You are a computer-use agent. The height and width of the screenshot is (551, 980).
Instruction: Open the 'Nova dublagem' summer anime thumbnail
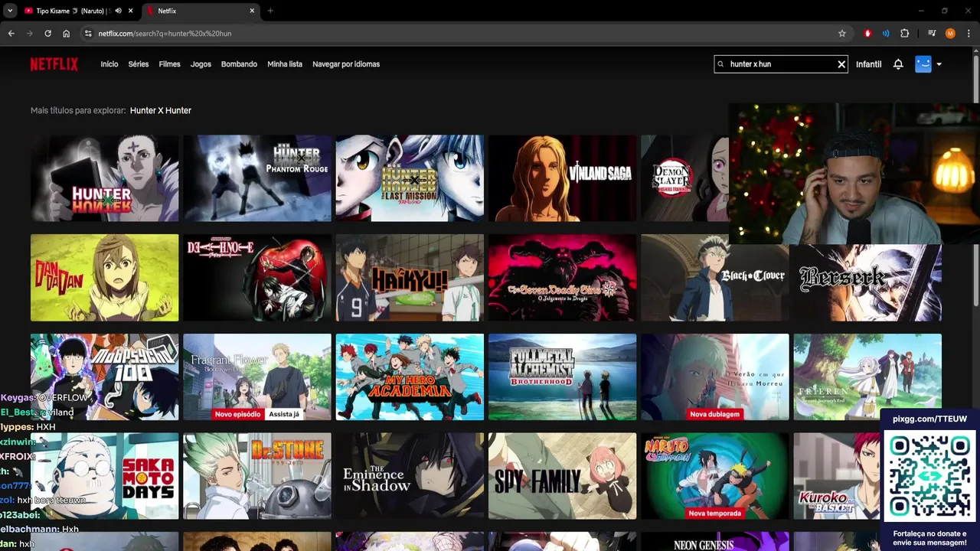(714, 377)
